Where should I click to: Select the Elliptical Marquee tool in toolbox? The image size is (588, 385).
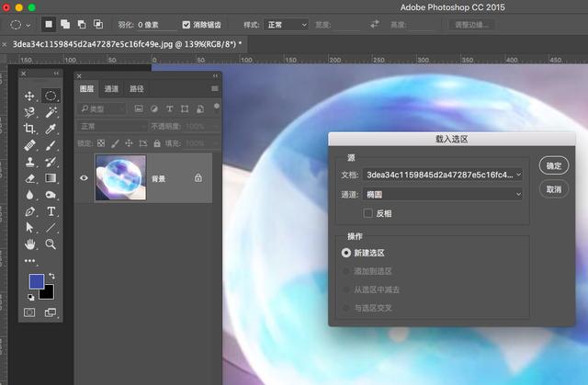tap(51, 96)
